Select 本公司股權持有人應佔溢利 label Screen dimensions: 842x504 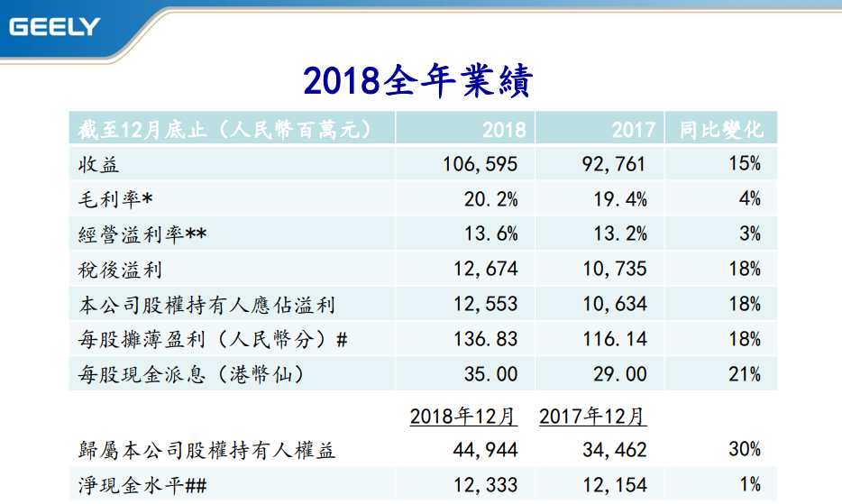coord(206,305)
